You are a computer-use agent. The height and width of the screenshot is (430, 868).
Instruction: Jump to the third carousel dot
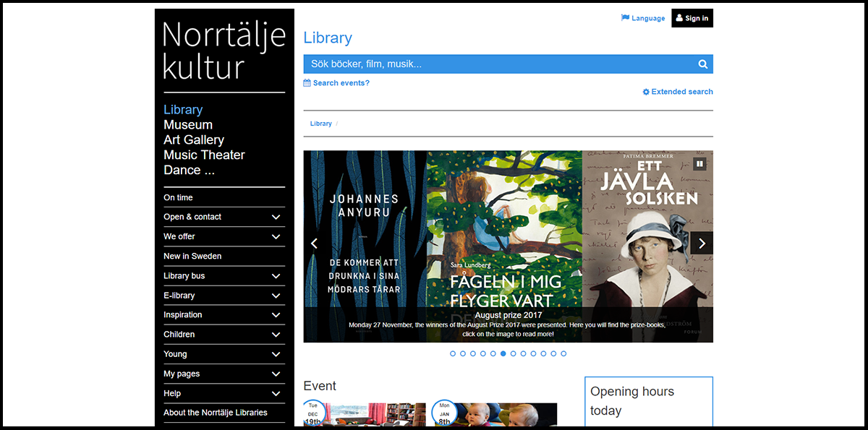click(x=473, y=353)
